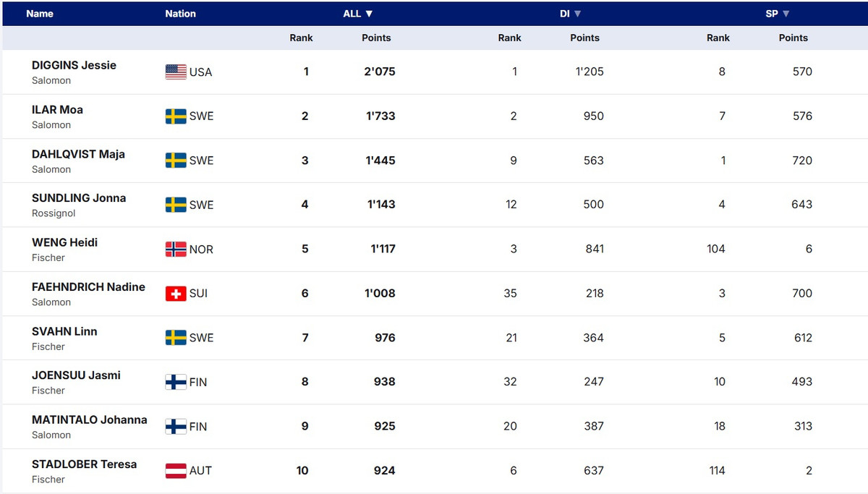
Task: Click Swedish flag next to Dahlqvist Maja
Action: (x=176, y=161)
